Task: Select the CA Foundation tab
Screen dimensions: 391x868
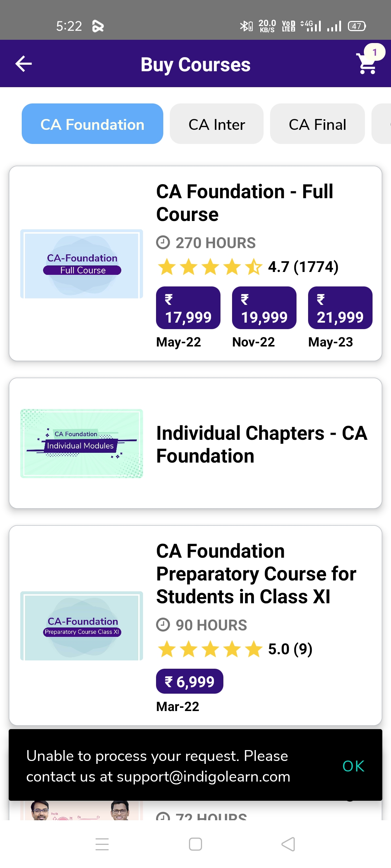Action: pos(92,124)
